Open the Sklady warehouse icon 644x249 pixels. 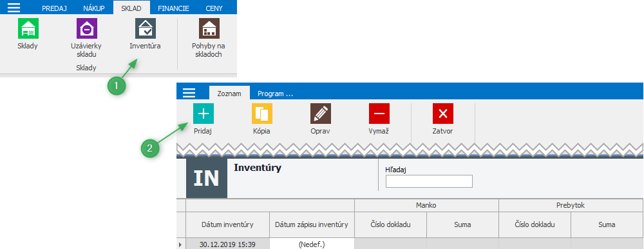click(x=28, y=28)
